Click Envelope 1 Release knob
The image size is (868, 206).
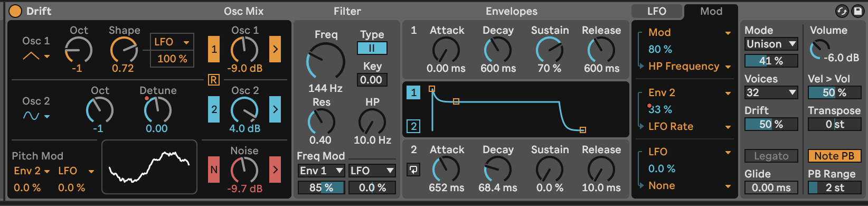click(x=601, y=51)
